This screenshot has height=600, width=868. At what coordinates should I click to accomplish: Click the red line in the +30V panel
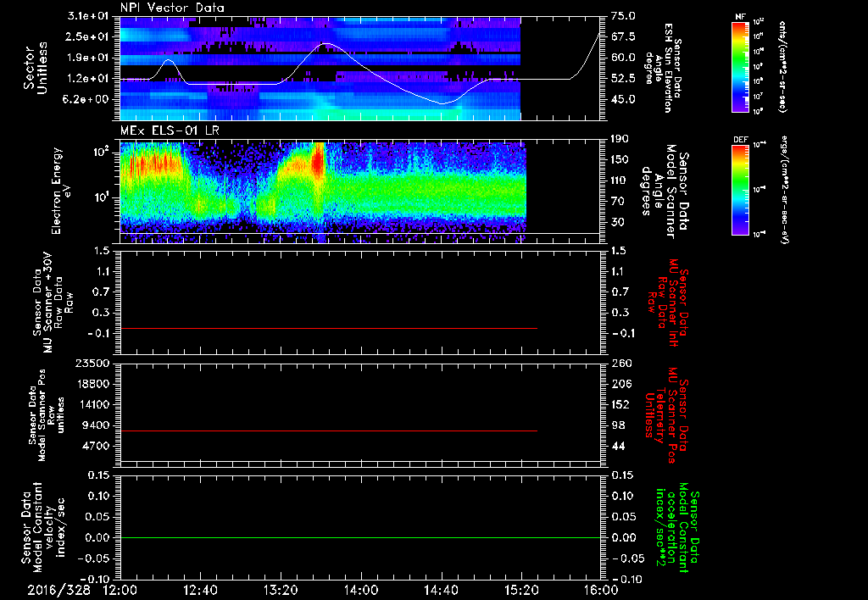(329, 328)
